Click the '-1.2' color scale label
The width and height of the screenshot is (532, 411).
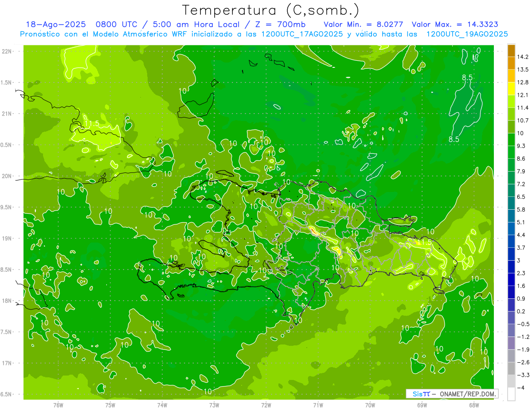[x=523, y=337]
